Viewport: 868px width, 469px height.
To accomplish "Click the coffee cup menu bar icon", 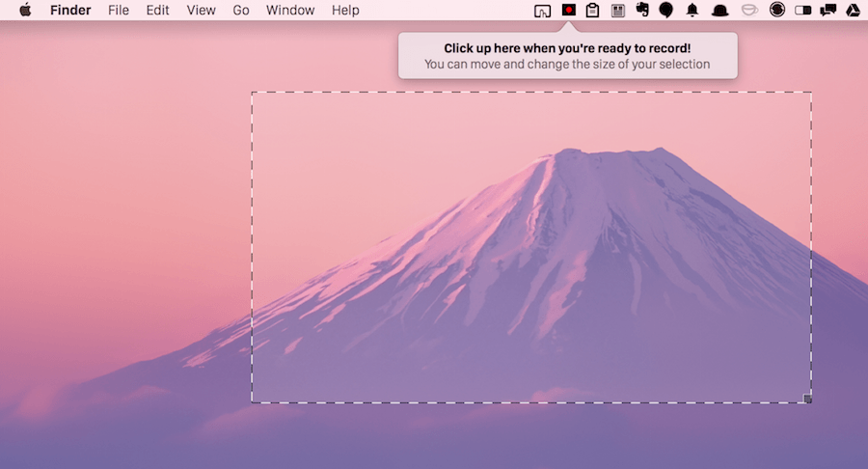I will (x=748, y=11).
